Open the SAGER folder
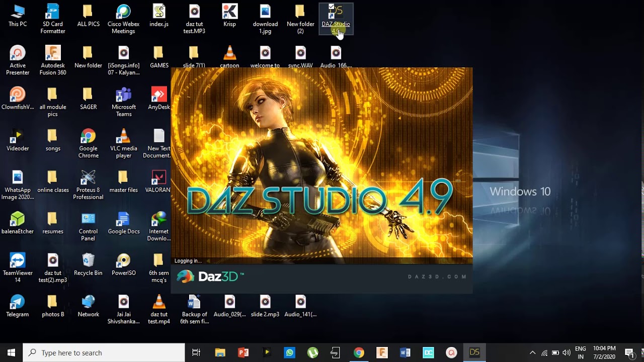Image resolution: width=644 pixels, height=362 pixels. click(x=88, y=99)
